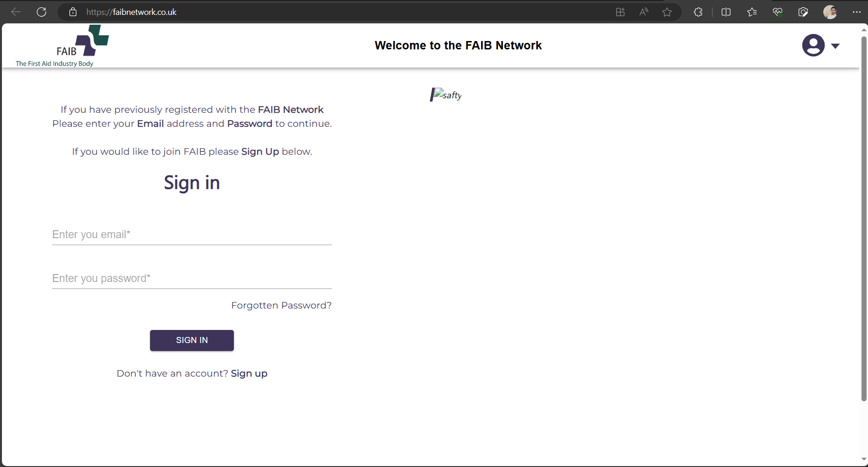Viewport: 868px width, 467px height.
Task: Open the favorites list icon
Action: (x=752, y=12)
